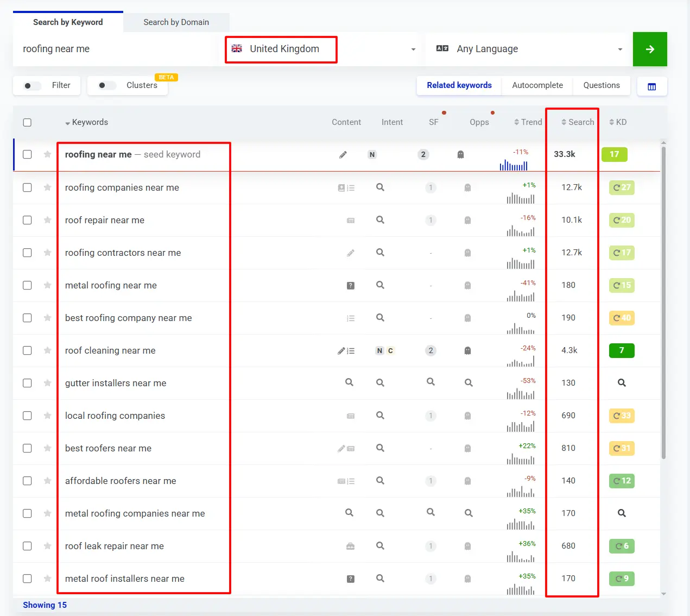
Task: Toggle the Filter switch
Action: (33, 86)
